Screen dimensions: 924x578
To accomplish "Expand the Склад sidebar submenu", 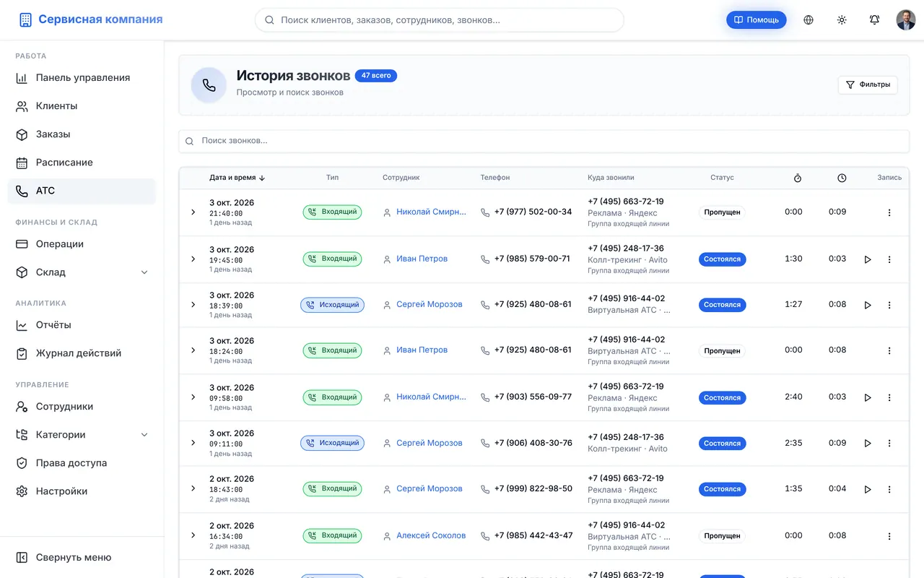I will (x=144, y=272).
